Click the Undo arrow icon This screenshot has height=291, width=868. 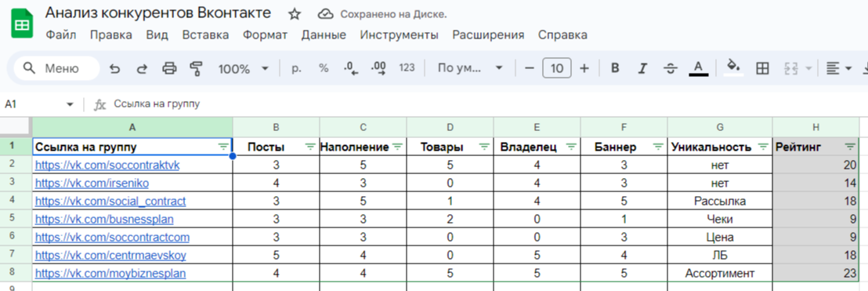pyautogui.click(x=114, y=68)
